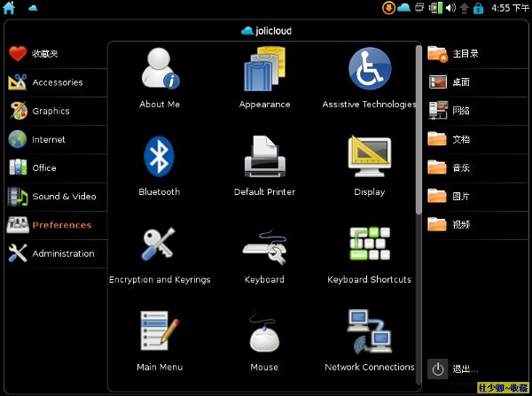The width and height of the screenshot is (532, 396).
Task: Open the Mouse preferences
Action: (264, 341)
